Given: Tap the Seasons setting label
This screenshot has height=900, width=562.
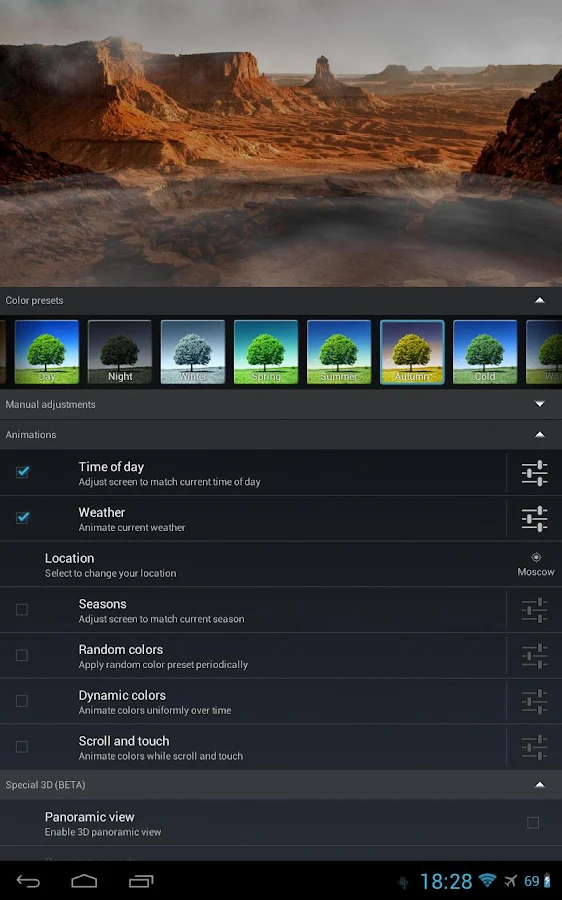Looking at the screenshot, I should [102, 604].
